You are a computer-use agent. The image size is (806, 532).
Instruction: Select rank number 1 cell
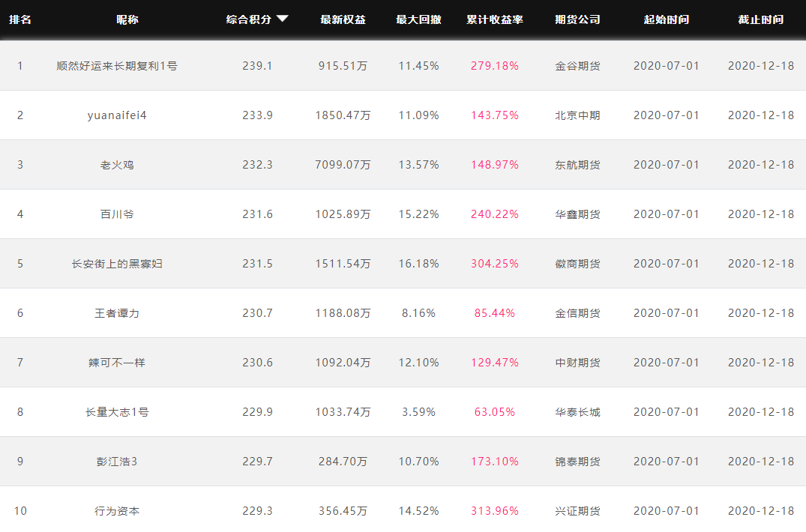(x=20, y=66)
